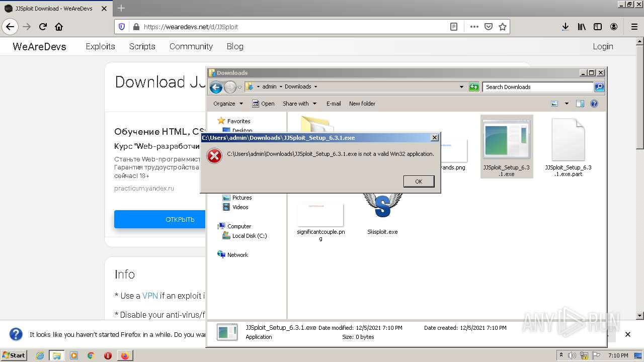Open the Community nav item
Image resolution: width=644 pixels, height=362 pixels.
(191, 46)
